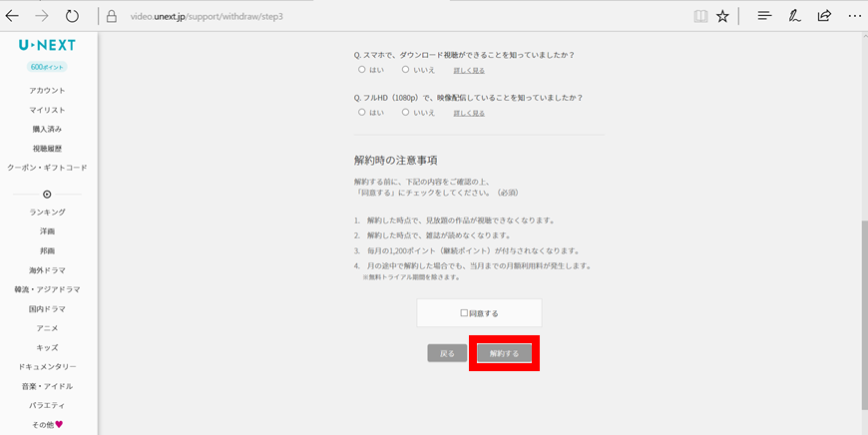Click the 600ポイント badge
868x435 pixels.
coord(47,67)
